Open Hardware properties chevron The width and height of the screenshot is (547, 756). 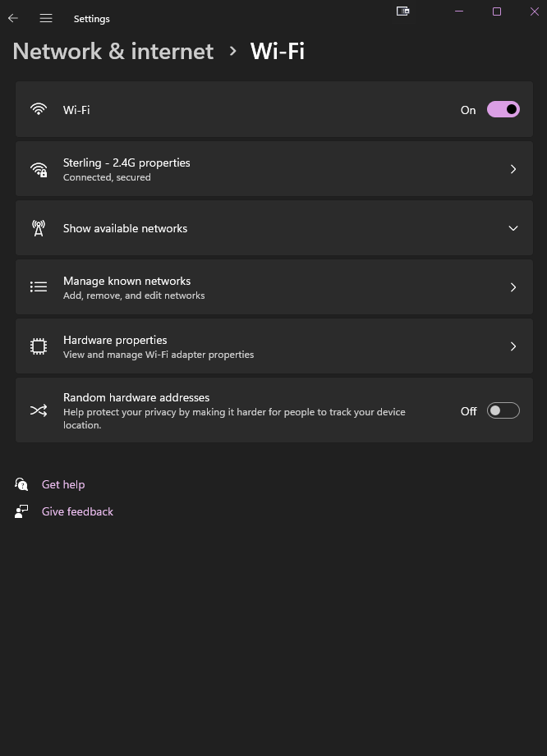pos(513,346)
